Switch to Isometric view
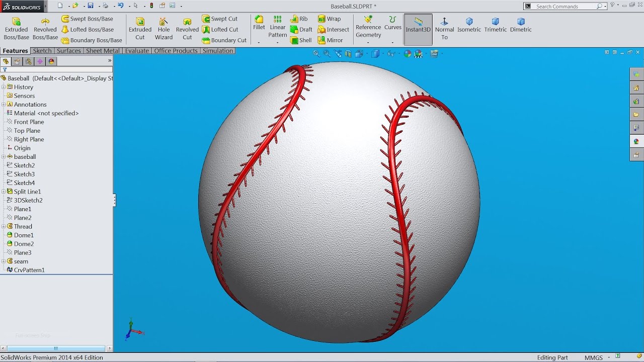 click(469, 25)
